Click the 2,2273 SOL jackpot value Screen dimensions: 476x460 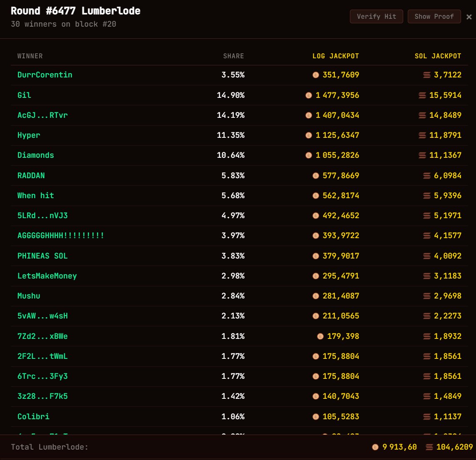coord(448,316)
